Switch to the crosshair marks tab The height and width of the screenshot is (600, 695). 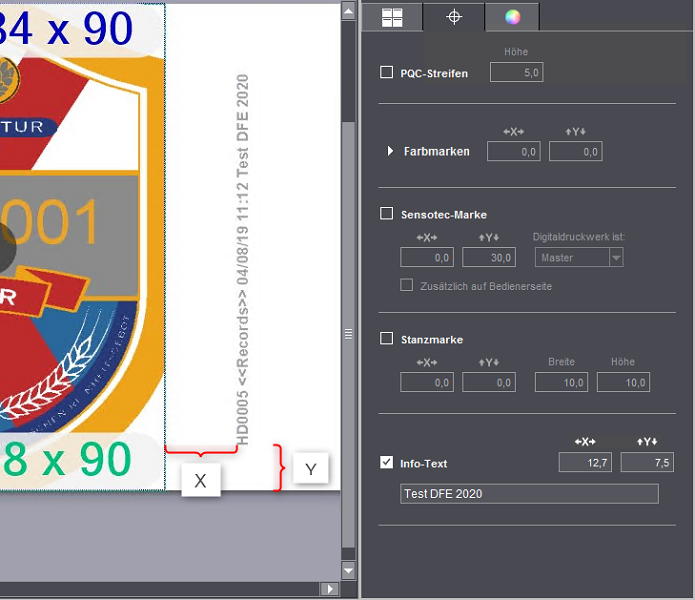453,16
